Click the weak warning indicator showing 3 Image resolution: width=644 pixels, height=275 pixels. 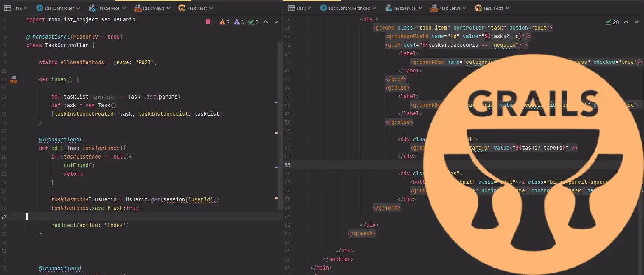(x=239, y=22)
